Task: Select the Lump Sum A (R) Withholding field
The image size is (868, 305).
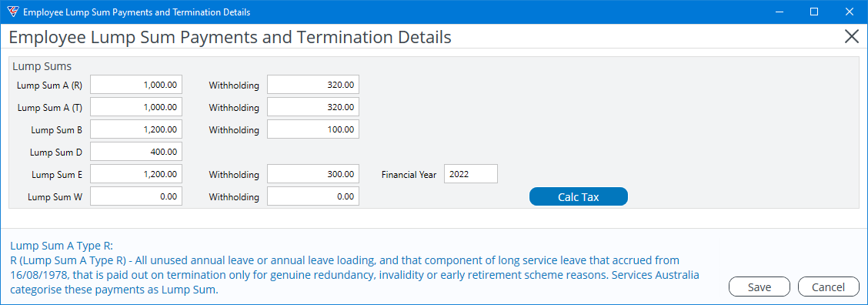Action: click(x=313, y=85)
